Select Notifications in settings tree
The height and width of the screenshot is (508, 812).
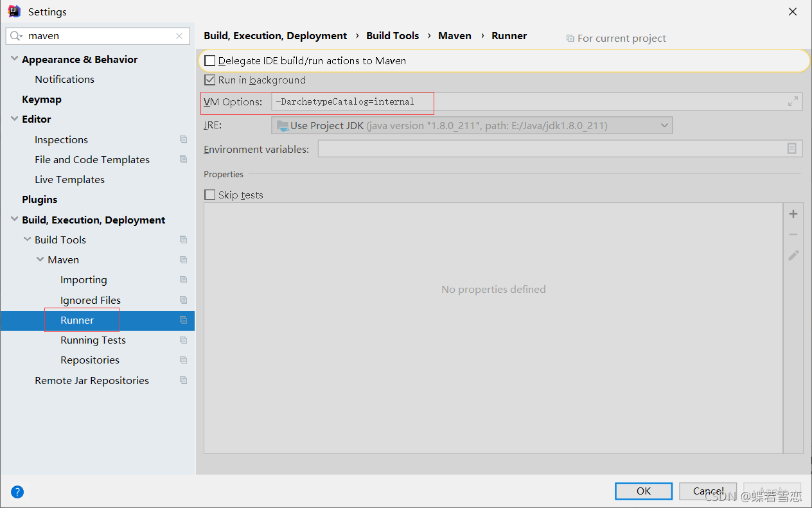coord(64,79)
